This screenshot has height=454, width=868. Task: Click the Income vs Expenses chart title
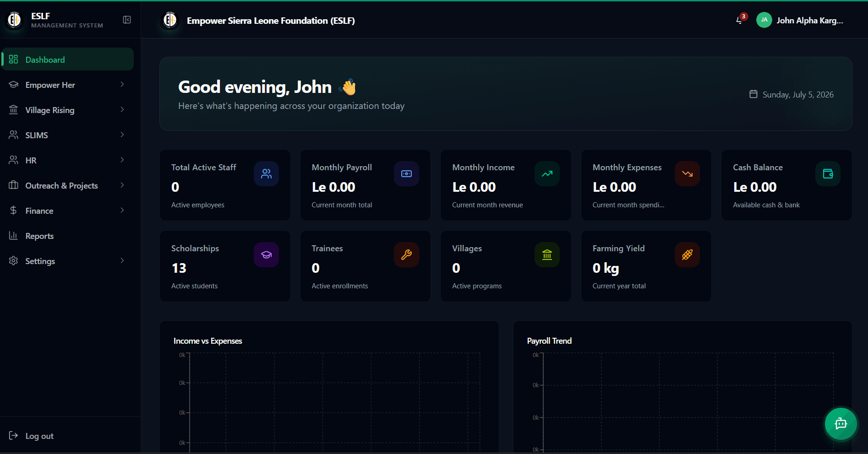tap(207, 340)
